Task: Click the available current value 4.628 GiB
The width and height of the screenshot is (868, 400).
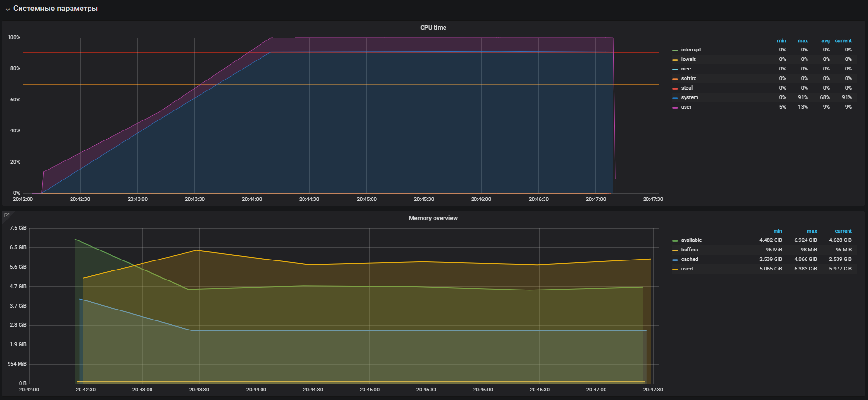Action: (x=840, y=240)
